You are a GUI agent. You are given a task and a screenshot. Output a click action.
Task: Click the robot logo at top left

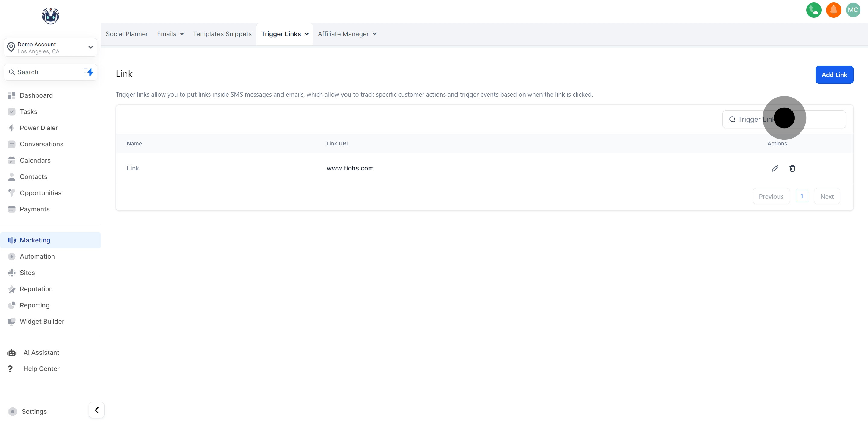pos(51,16)
